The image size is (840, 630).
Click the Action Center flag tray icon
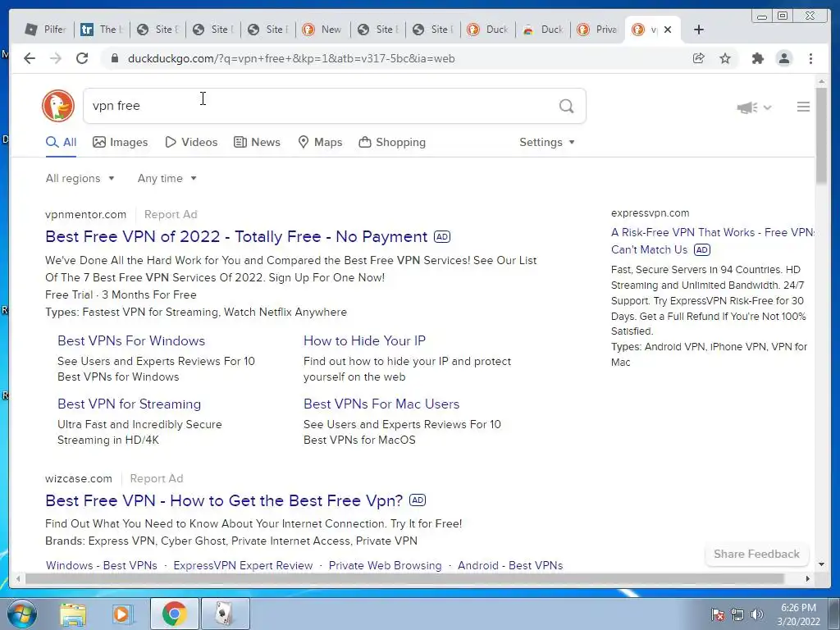718,614
